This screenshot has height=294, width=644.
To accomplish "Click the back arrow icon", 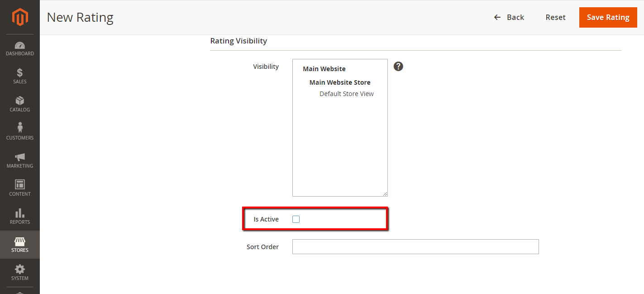I will pyautogui.click(x=497, y=17).
